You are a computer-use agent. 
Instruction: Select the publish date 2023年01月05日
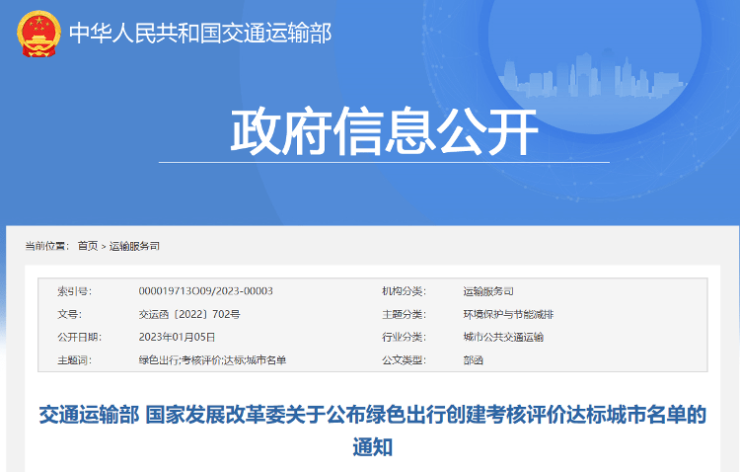pyautogui.click(x=177, y=337)
